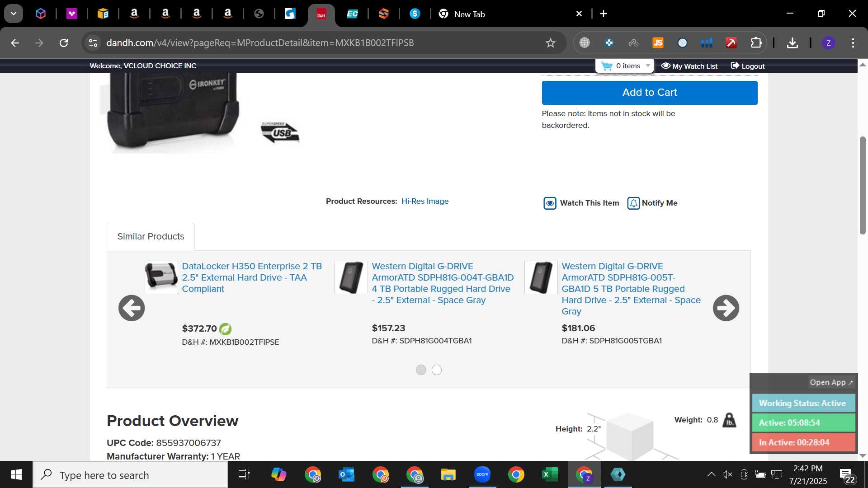Click the Logout link

(x=748, y=66)
